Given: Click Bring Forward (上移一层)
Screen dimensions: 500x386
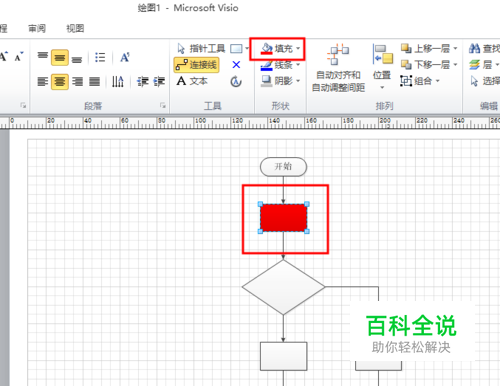Looking at the screenshot, I should [426, 49].
